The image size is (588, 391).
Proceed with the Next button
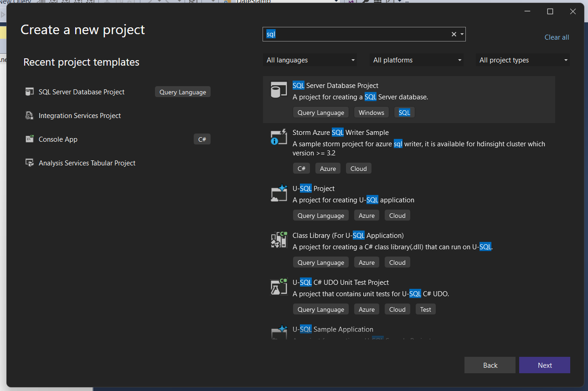pos(545,365)
